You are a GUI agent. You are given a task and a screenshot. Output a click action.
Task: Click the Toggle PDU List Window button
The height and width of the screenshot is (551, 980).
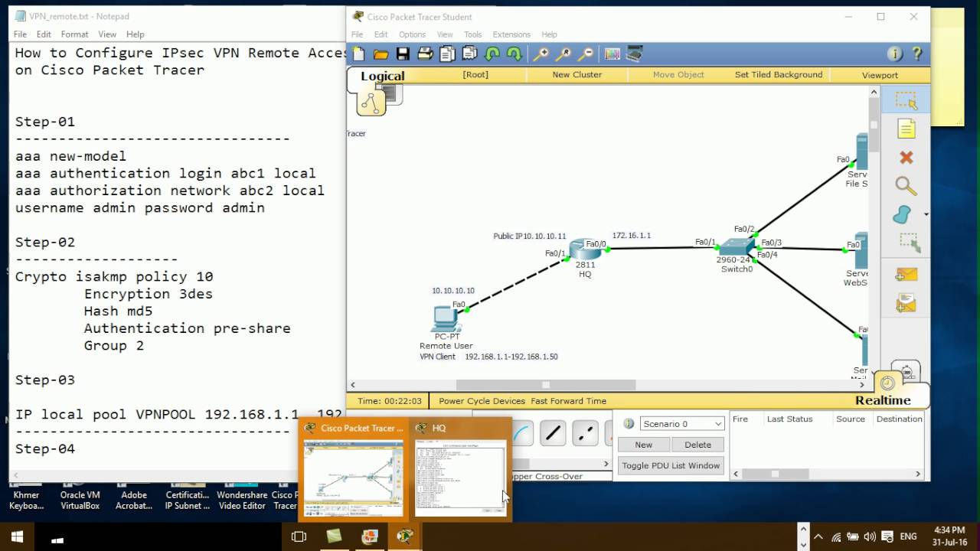[x=671, y=465]
